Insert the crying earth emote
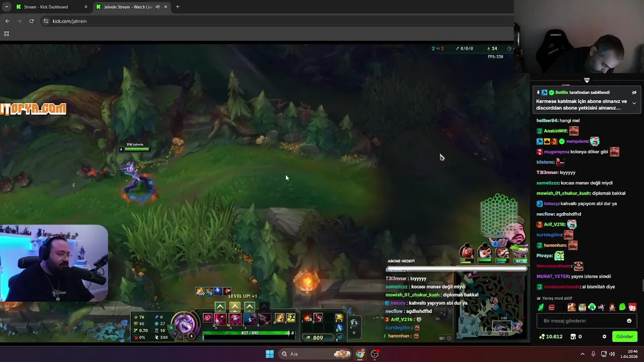This screenshot has height=362, width=644. point(592,307)
